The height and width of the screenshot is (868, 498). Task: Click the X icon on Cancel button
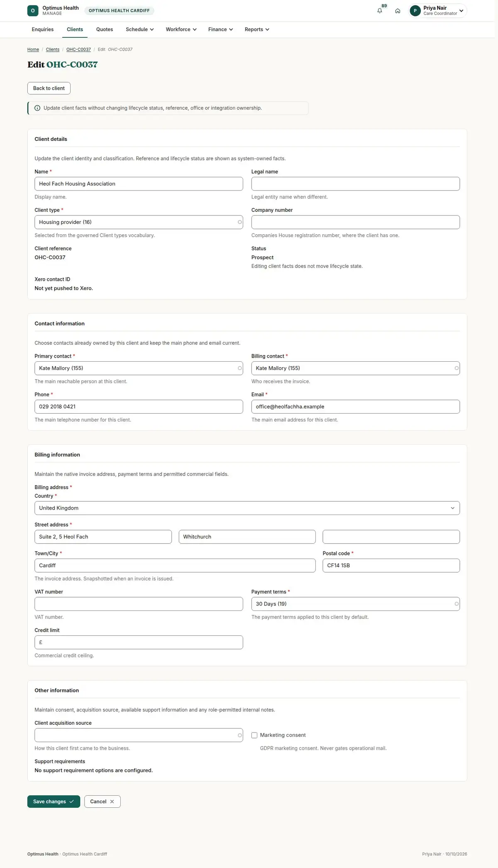(112, 802)
